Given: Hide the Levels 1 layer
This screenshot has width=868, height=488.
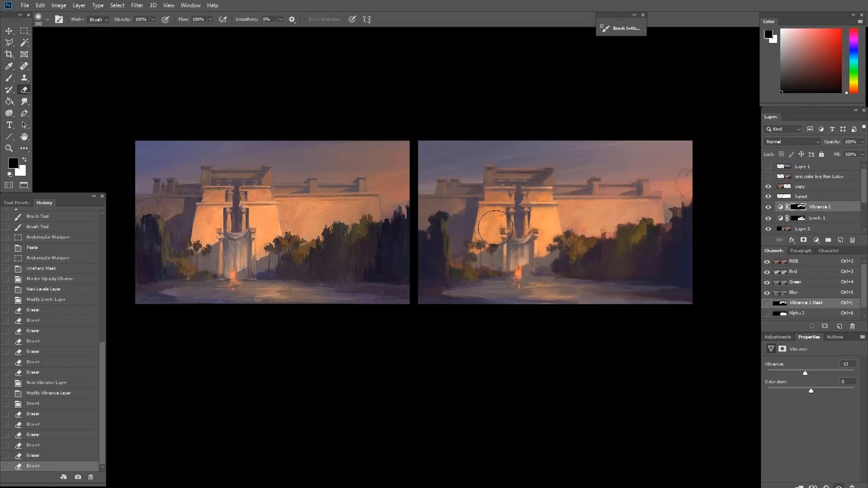Looking at the screenshot, I should tap(768, 218).
